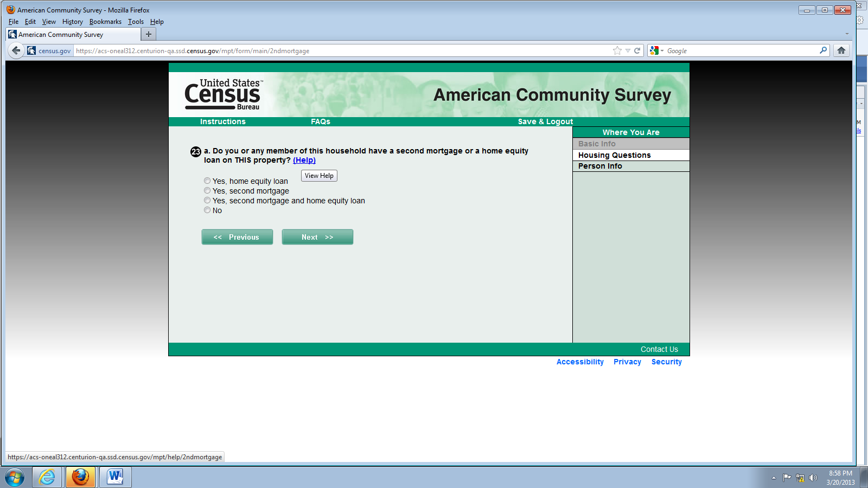Select the 'No' radio option
Screen dimensions: 868x488
pyautogui.click(x=207, y=210)
